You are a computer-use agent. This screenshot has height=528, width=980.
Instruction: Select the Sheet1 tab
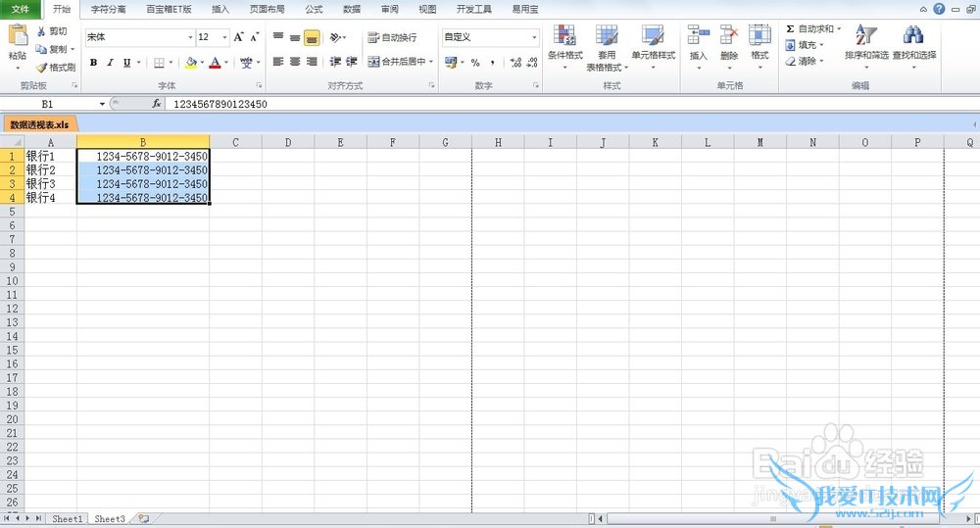pyautogui.click(x=67, y=518)
